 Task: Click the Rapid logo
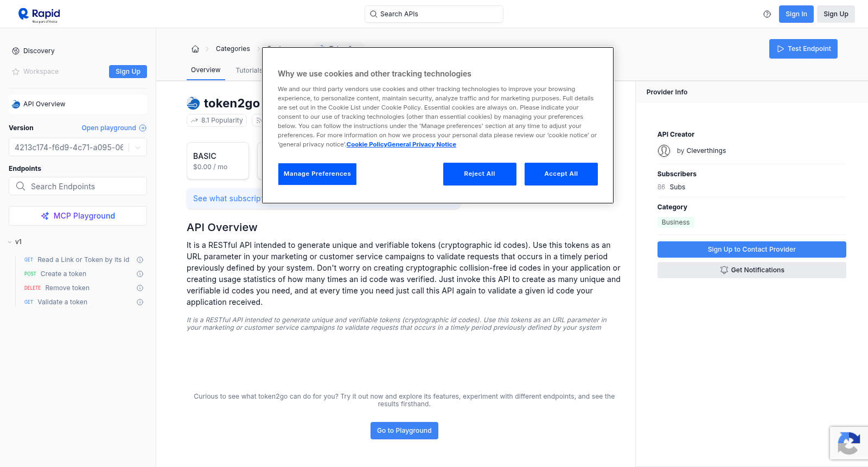[x=39, y=15]
